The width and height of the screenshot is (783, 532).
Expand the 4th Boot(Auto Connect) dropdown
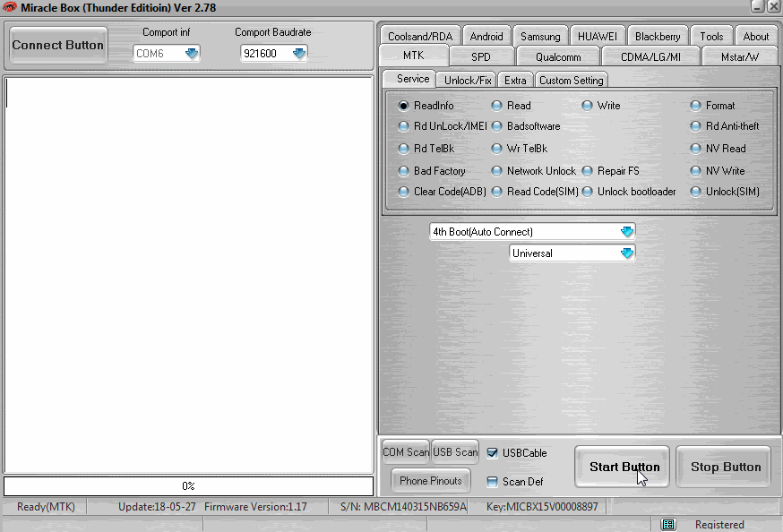pyautogui.click(x=627, y=232)
